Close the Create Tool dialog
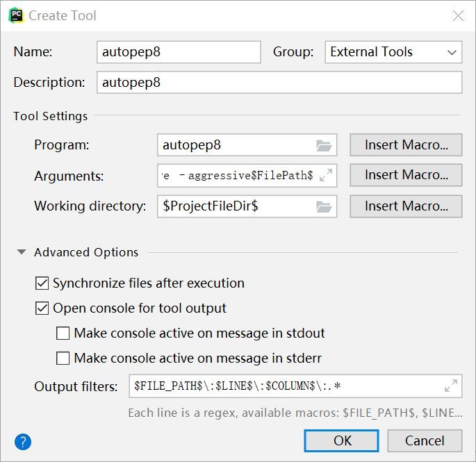476x462 pixels. click(458, 15)
